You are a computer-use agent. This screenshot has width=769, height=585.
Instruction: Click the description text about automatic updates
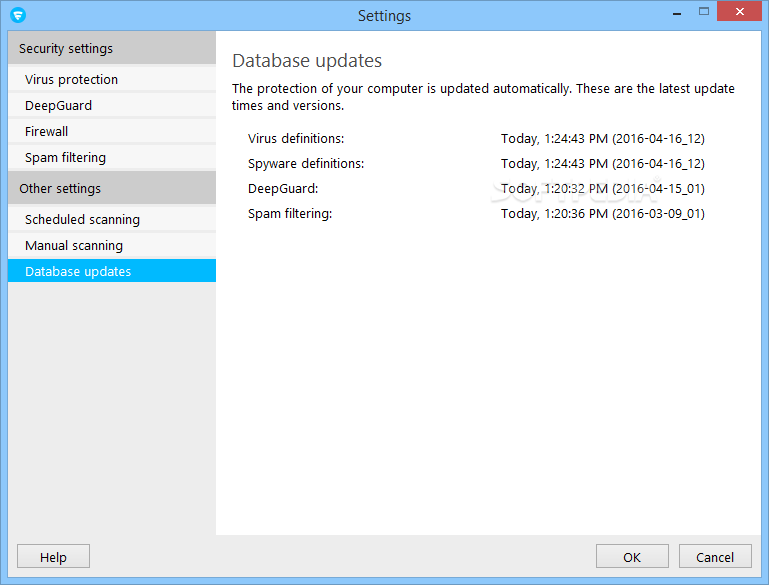(x=483, y=97)
